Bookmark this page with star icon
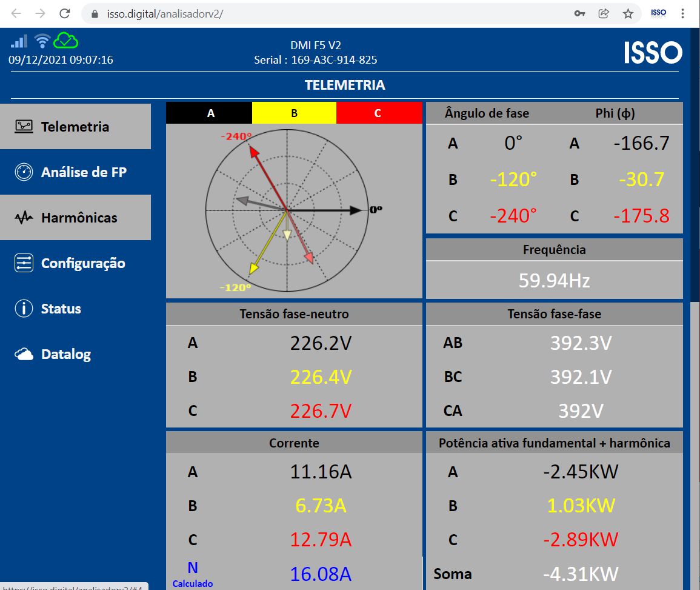Image resolution: width=700 pixels, height=590 pixels. point(628,13)
